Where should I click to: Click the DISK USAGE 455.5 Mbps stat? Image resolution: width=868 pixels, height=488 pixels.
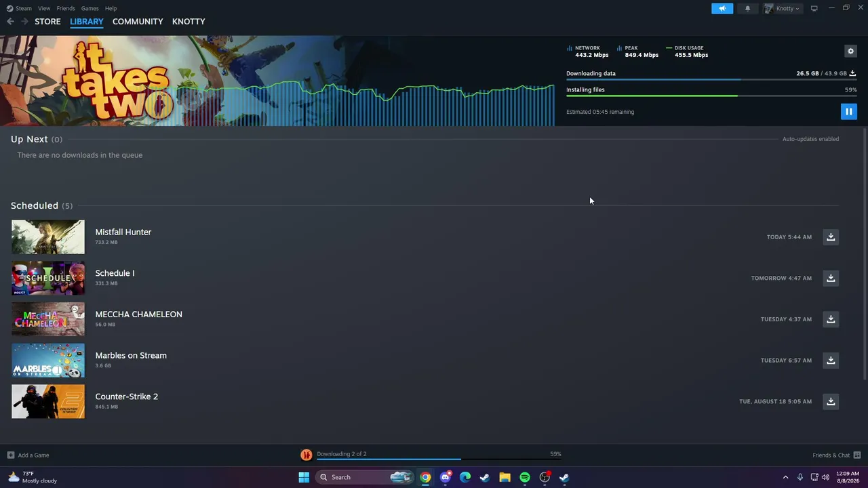pyautogui.click(x=687, y=52)
